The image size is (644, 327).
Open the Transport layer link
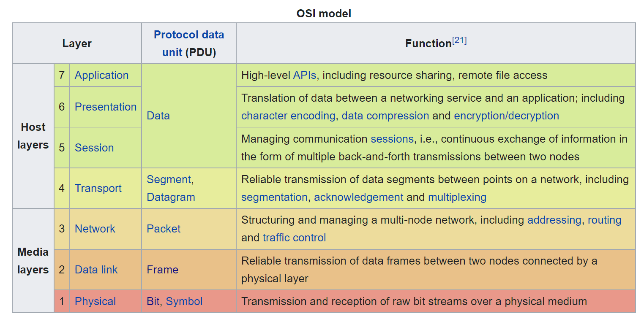pos(98,188)
